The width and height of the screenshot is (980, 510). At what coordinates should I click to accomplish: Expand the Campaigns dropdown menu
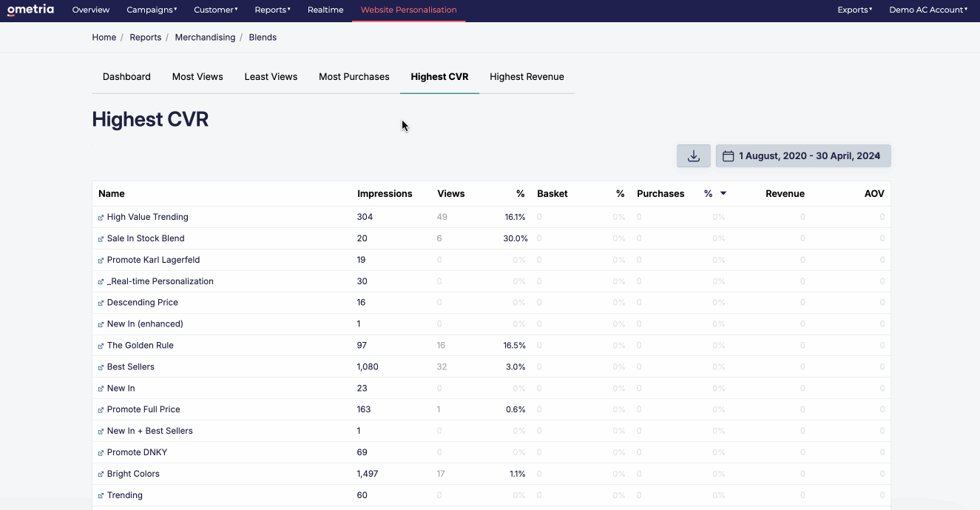point(152,10)
